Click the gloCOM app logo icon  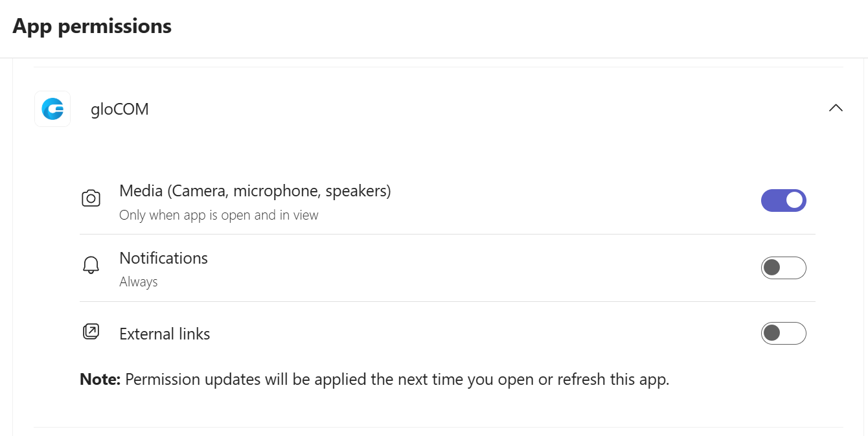52,109
